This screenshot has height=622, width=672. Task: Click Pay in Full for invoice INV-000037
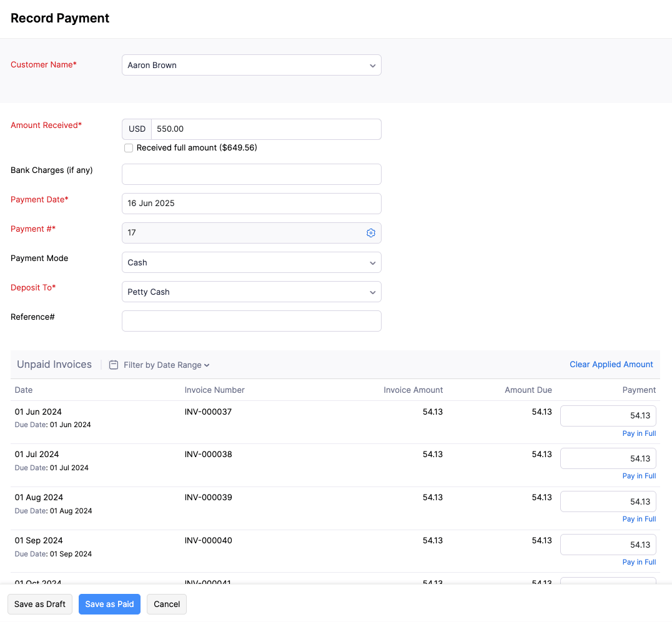pos(639,433)
